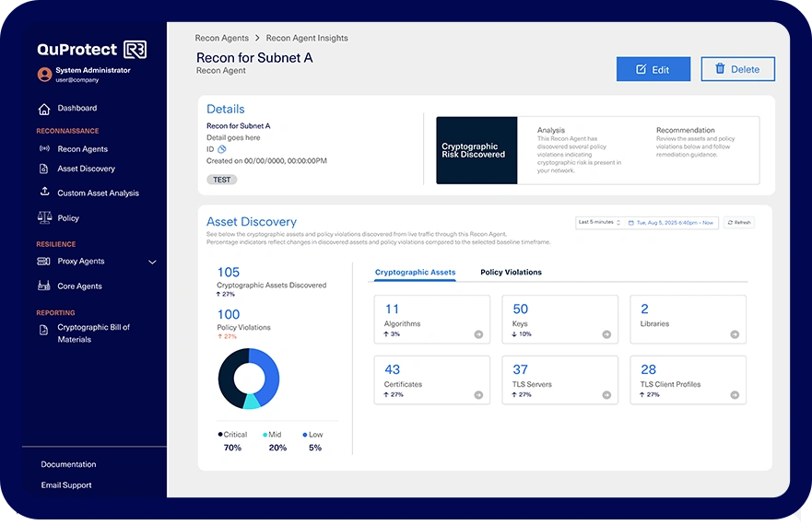Click the Cryptographic Bill of Materials icon
The image size is (812, 525).
44,330
